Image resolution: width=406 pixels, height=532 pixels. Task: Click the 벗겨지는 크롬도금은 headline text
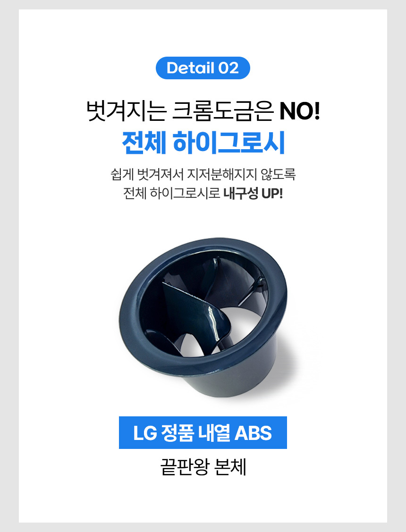tap(180, 110)
